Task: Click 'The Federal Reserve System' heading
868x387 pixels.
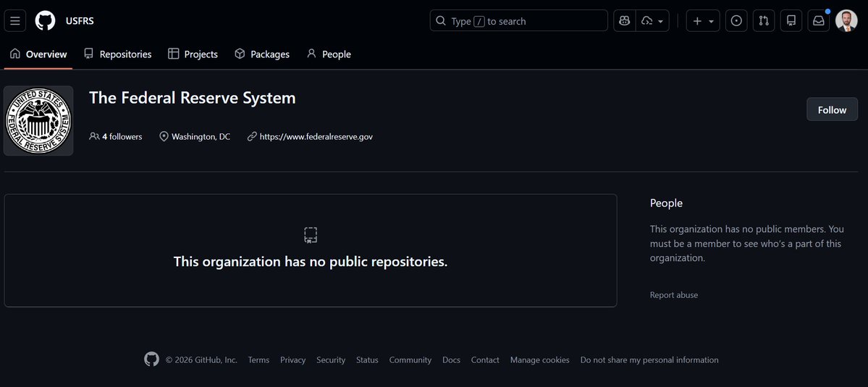Action: coord(192,98)
